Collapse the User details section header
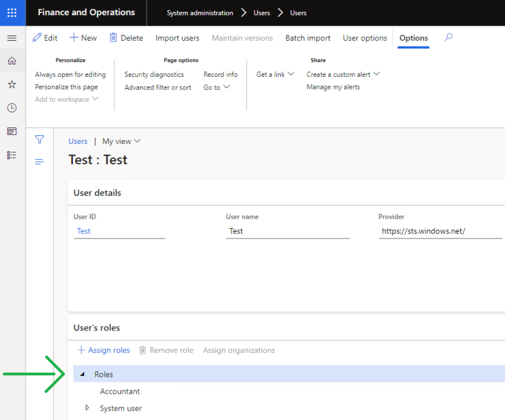This screenshot has width=505, height=420. point(286,193)
